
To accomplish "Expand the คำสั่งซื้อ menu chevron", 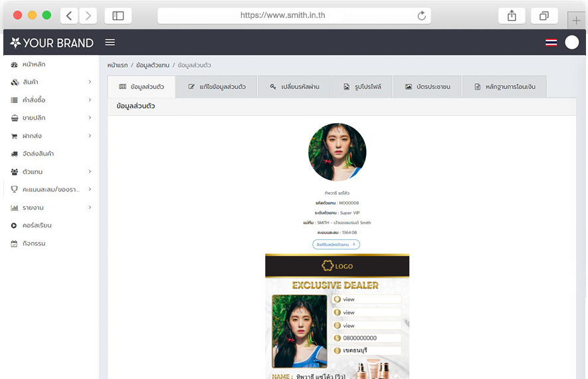I will click(90, 100).
